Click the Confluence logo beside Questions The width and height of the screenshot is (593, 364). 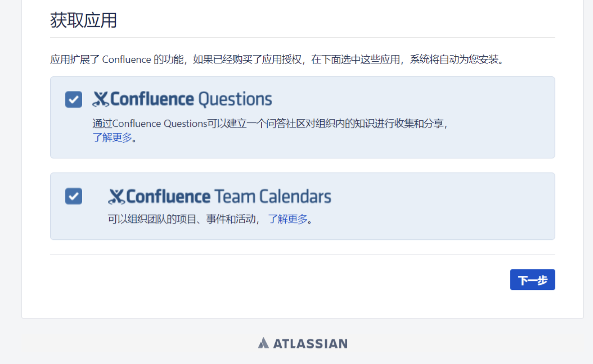(101, 99)
